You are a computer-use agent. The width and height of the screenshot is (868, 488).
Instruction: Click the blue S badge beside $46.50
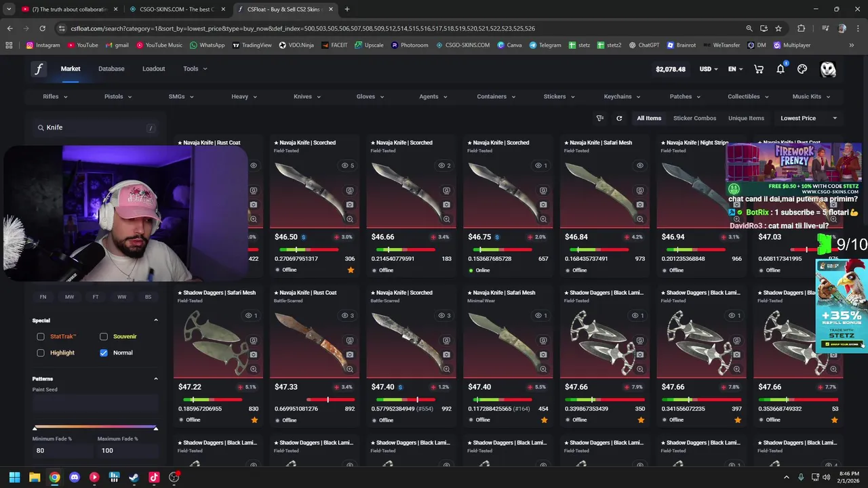pyautogui.click(x=303, y=237)
